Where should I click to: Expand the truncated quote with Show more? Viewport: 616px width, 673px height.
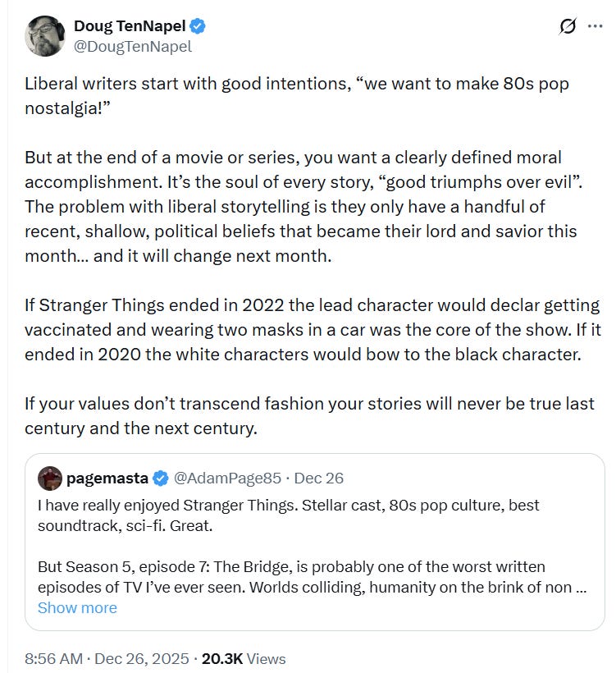(x=77, y=607)
